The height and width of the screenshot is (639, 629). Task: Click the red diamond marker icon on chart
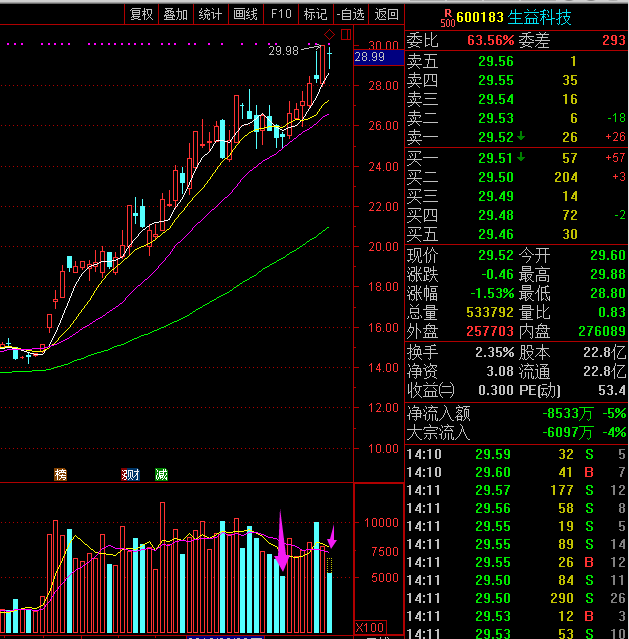[331, 35]
